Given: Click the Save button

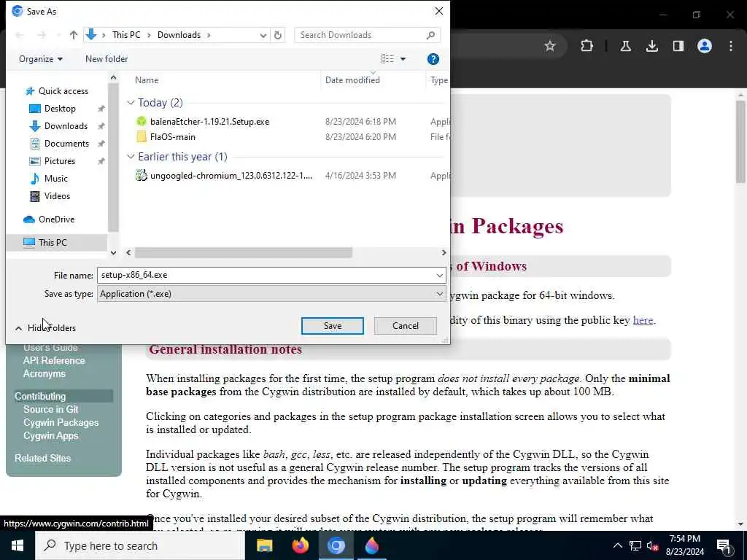Looking at the screenshot, I should (333, 326).
